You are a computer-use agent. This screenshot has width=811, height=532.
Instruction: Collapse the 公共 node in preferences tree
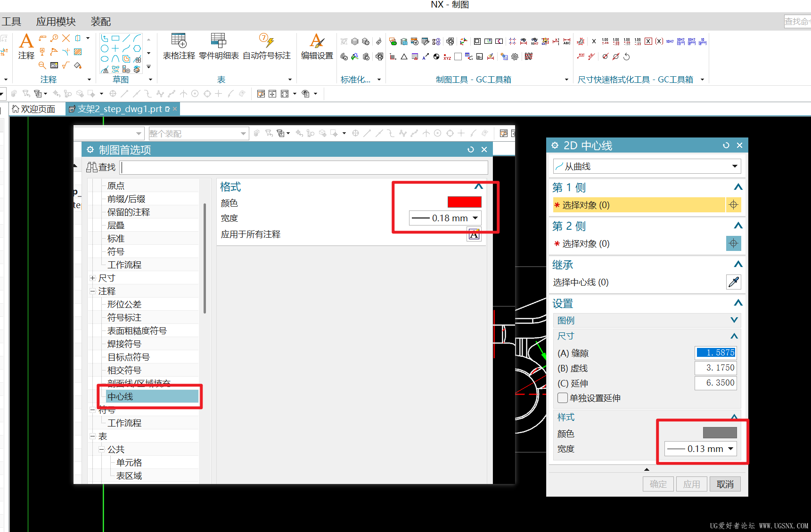pyautogui.click(x=102, y=450)
